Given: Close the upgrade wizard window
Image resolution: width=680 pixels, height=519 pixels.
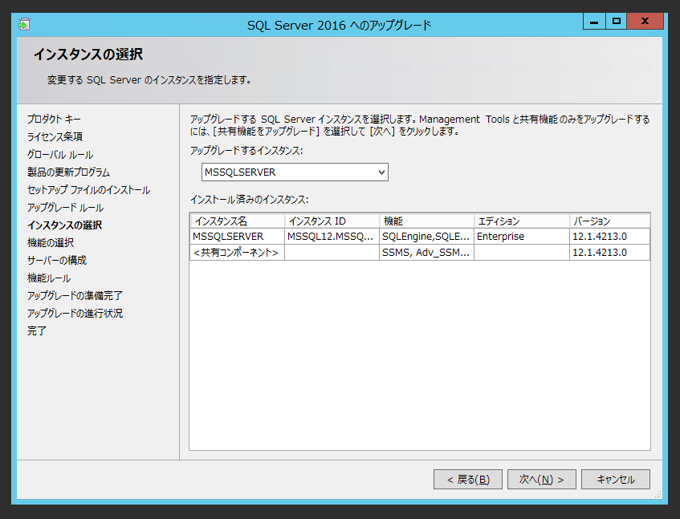Looking at the screenshot, I should (645, 21).
